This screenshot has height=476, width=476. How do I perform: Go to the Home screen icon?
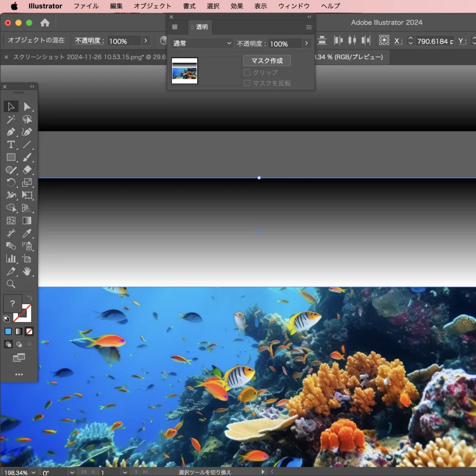pos(45,23)
